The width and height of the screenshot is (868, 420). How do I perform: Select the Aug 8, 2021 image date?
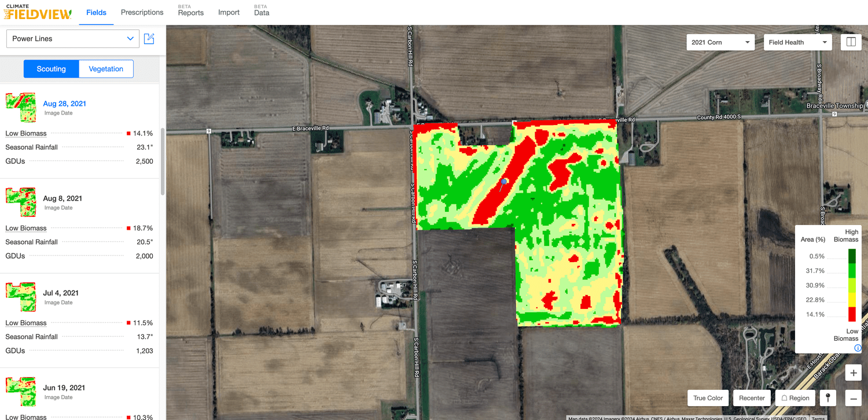tap(62, 198)
